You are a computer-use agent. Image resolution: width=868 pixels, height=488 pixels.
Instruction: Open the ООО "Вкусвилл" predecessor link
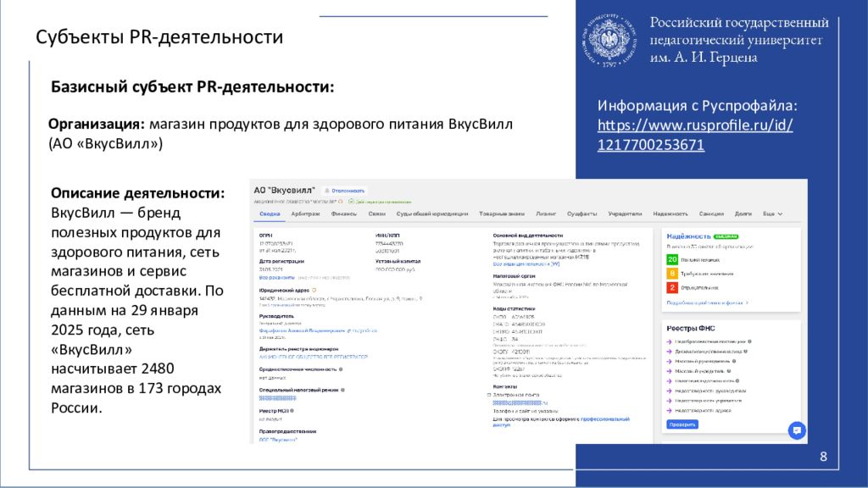[x=278, y=440]
